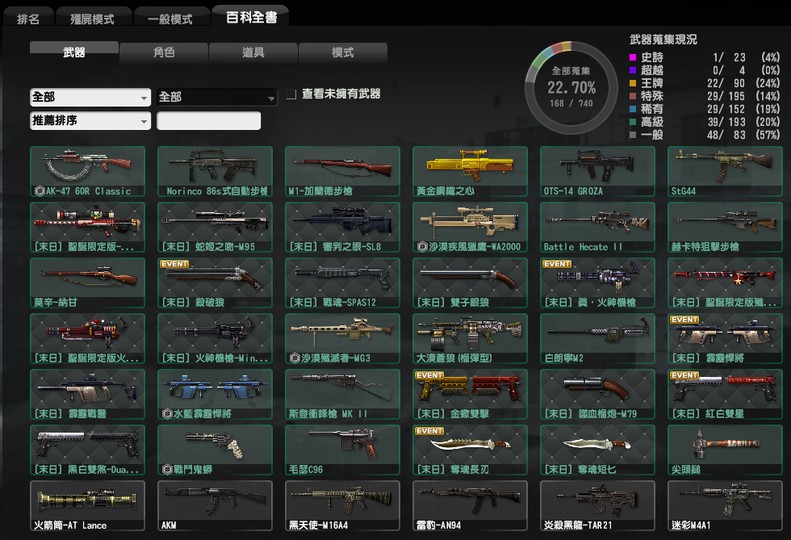This screenshot has height=540, width=791.
Task: Select the 迷彩M4A1 rifle card
Action: point(725,506)
